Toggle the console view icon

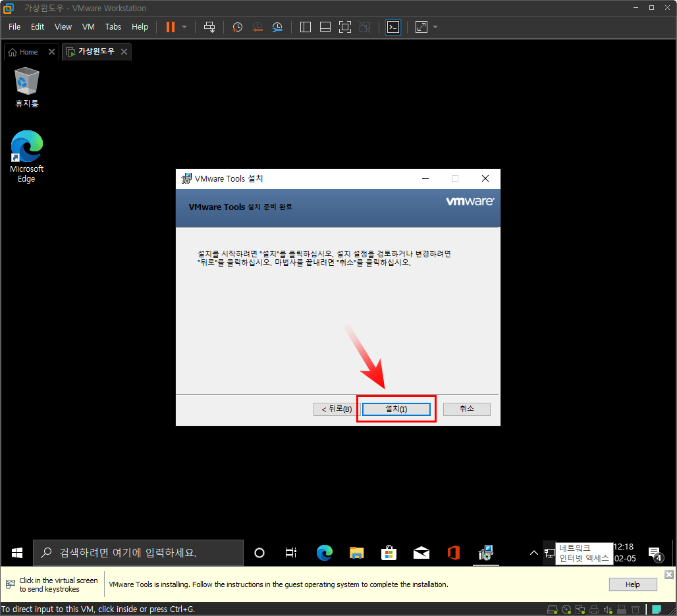point(393,27)
